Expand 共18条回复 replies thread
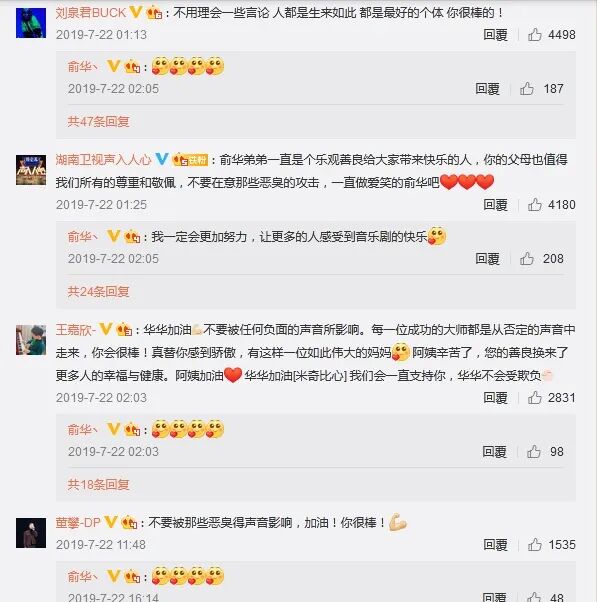 tap(98, 485)
